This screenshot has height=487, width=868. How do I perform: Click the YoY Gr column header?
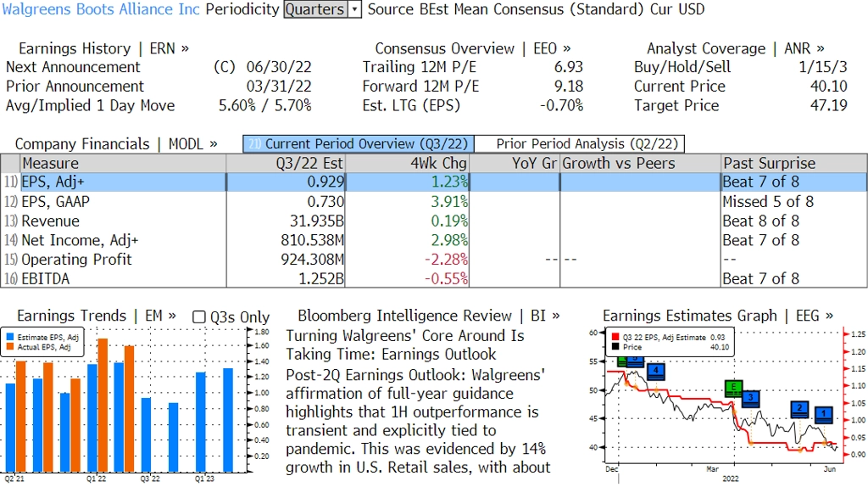[x=515, y=164]
